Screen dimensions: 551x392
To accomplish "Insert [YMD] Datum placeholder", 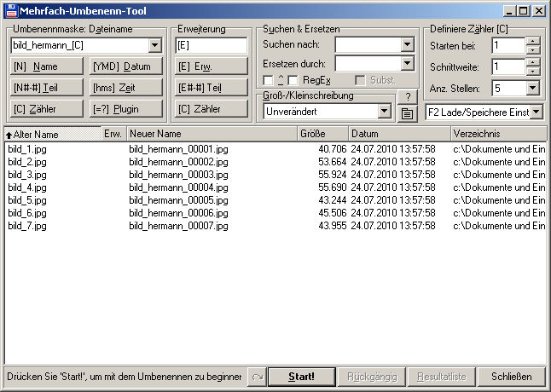I will point(126,66).
